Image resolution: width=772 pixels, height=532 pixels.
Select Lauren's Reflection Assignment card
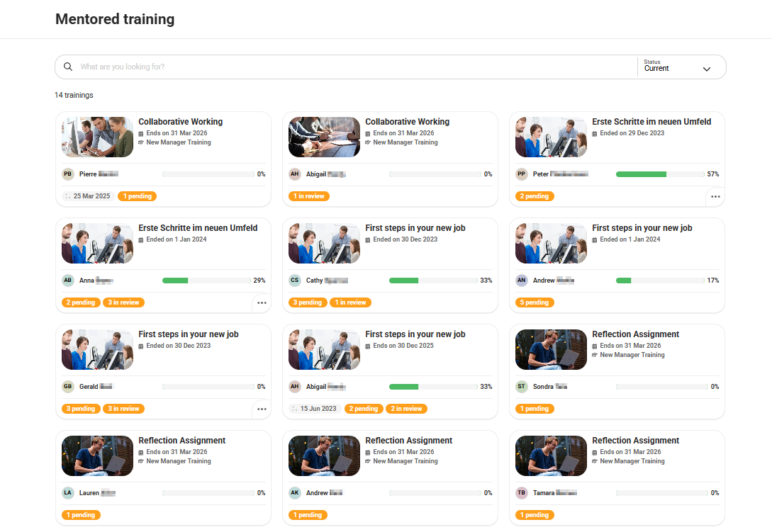[162, 477]
